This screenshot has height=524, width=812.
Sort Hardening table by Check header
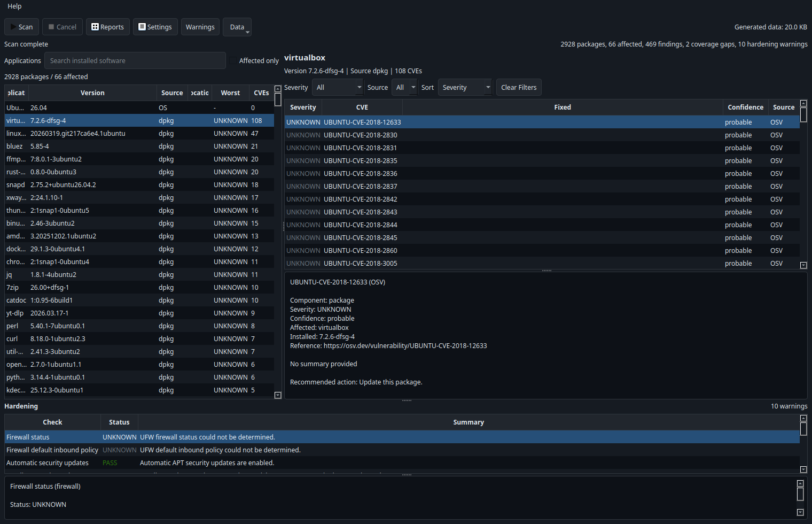pos(52,422)
